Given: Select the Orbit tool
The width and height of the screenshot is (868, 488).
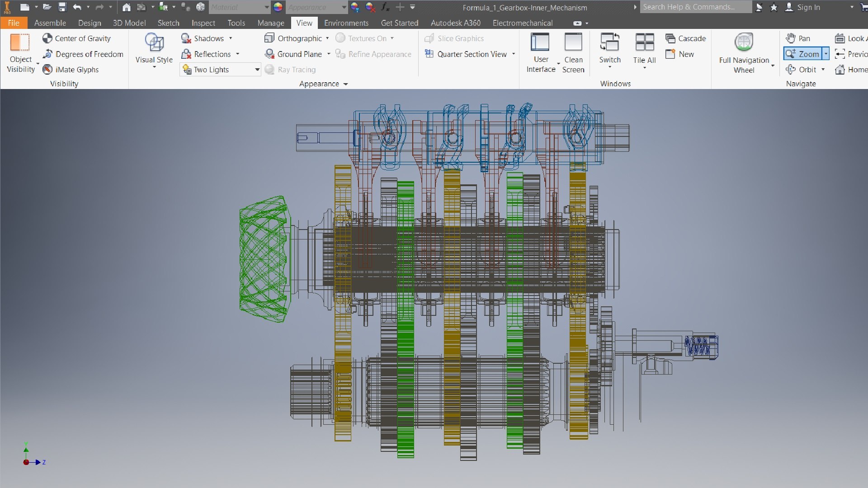Looking at the screenshot, I should point(802,69).
